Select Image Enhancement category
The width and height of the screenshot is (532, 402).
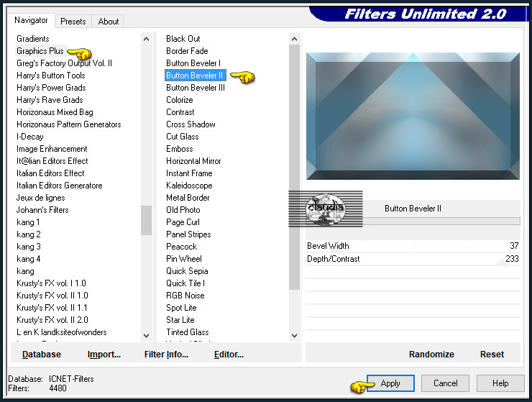(x=52, y=149)
